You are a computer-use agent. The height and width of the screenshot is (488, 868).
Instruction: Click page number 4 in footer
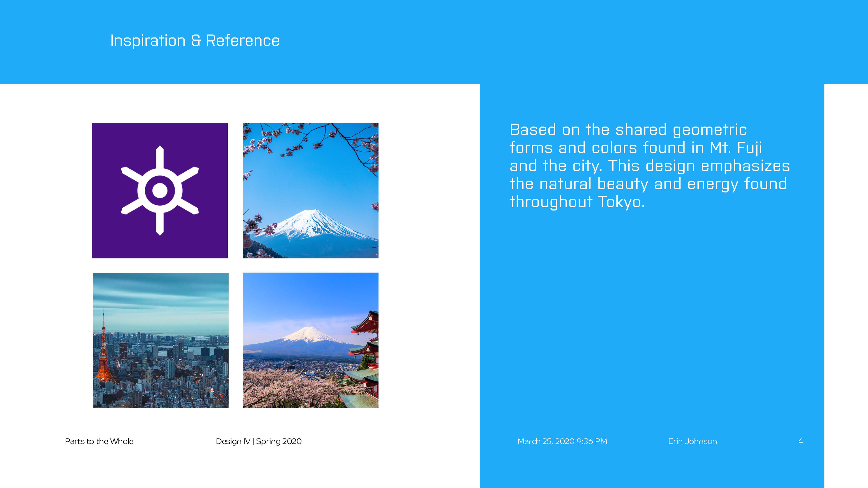(800, 441)
